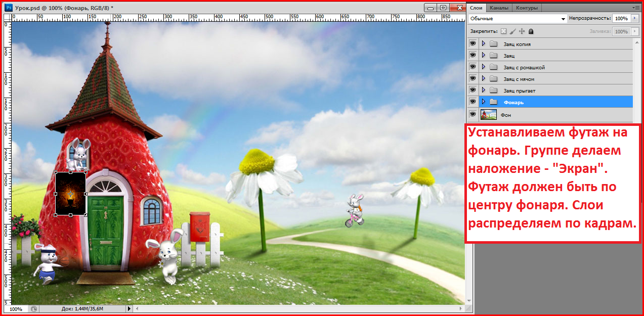
Task: Close the Урок.psd document window
Action: pos(457,8)
